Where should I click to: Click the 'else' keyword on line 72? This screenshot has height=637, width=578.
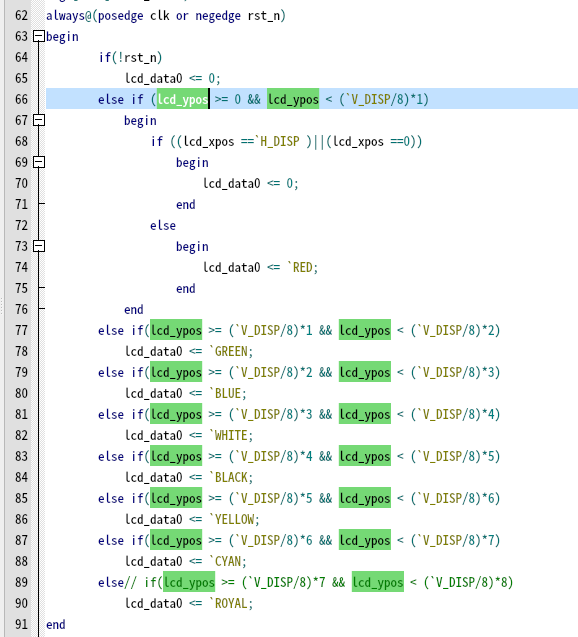click(x=163, y=225)
